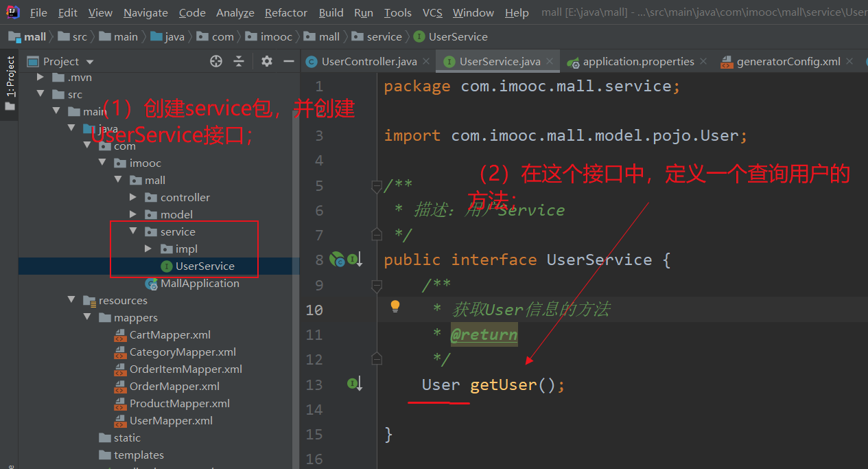The width and height of the screenshot is (868, 469).
Task: Open the VCS menu
Action: (x=432, y=12)
